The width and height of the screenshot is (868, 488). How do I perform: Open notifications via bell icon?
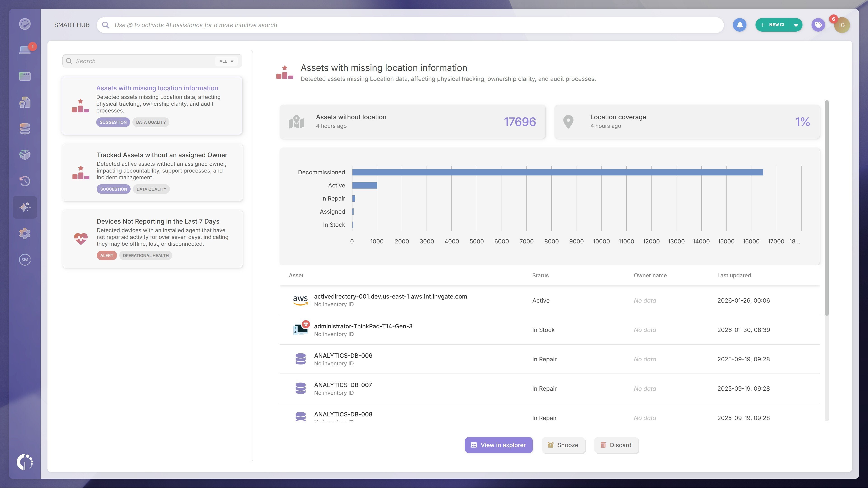(x=740, y=25)
